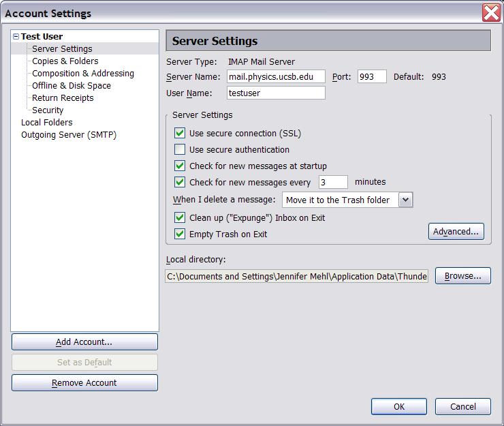Select Local Folders in sidebar

46,122
